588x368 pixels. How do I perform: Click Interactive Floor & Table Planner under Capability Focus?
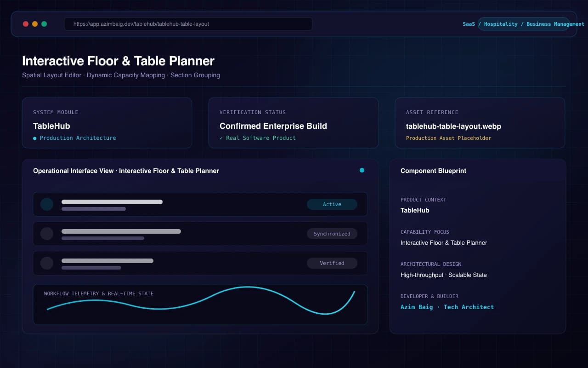pyautogui.click(x=444, y=242)
